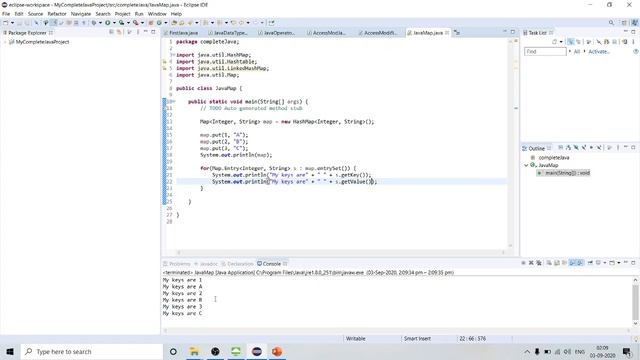Expand MyCompleteJavaProject in Package Explorer
Viewport: 640px width, 360px height.
point(5,42)
